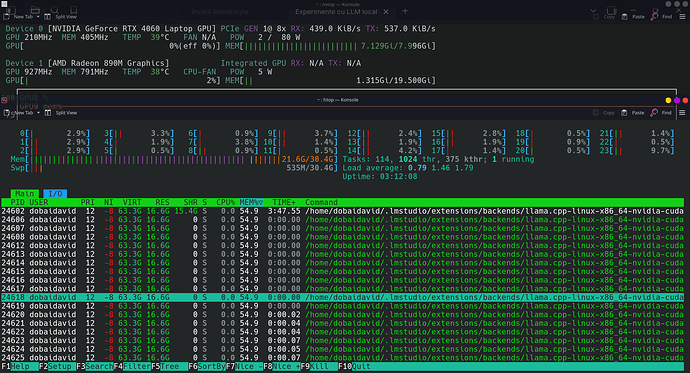The width and height of the screenshot is (690, 373).
Task: Click Paste in the htop Konsole toolbar
Action: [633, 113]
